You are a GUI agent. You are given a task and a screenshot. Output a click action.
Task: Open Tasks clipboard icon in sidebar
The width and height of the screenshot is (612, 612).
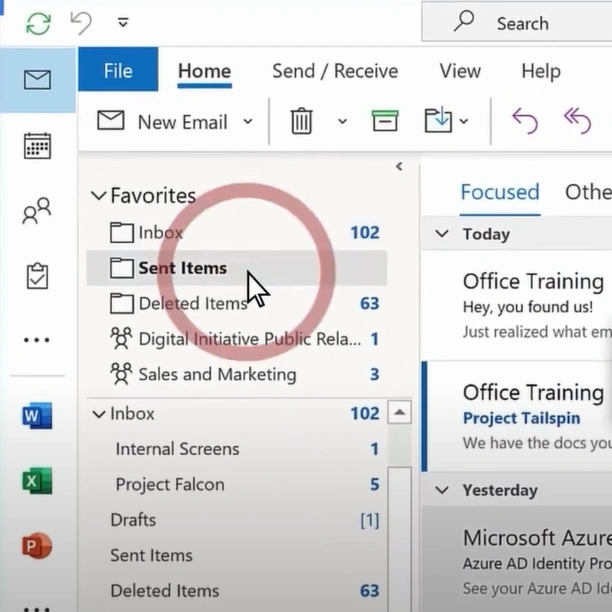[x=37, y=276]
